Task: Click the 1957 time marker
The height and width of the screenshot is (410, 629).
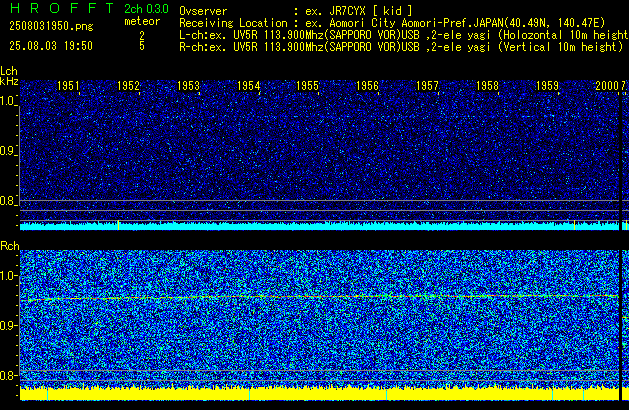Action: coord(428,86)
